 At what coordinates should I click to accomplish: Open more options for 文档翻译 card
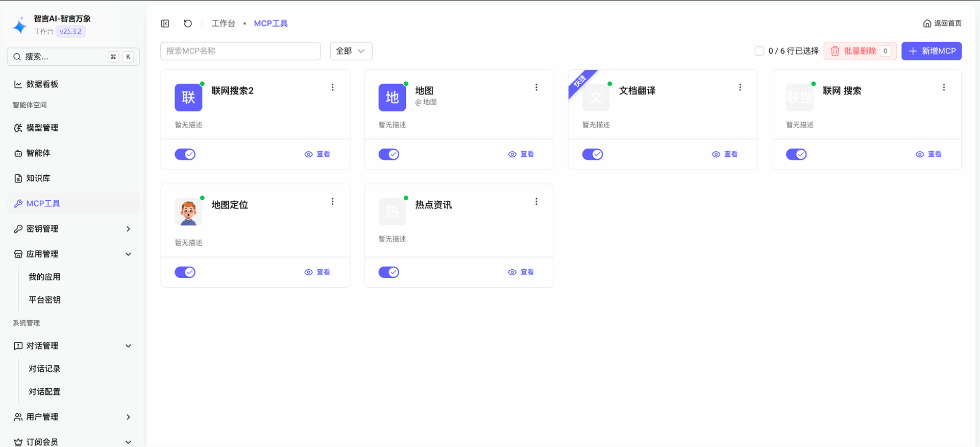740,87
